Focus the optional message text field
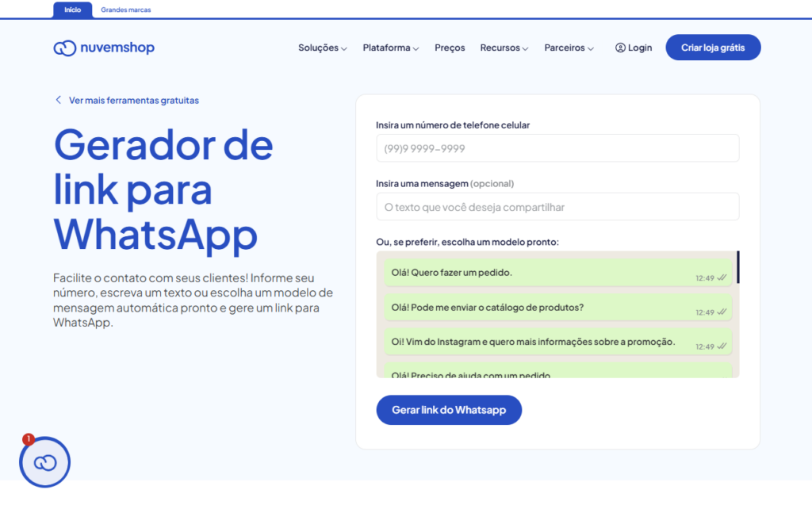This screenshot has height=505, width=812. [557, 207]
